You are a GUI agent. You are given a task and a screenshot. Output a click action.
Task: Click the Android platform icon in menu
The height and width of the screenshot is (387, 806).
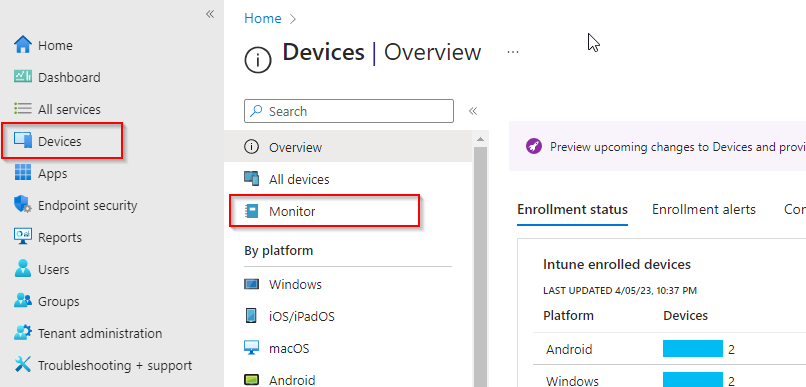click(251, 380)
